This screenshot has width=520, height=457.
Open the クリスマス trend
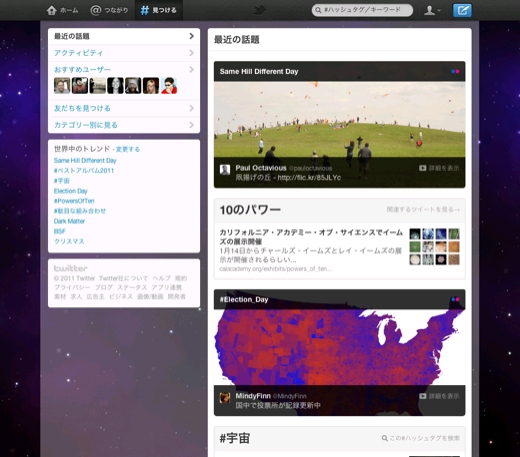coord(69,241)
